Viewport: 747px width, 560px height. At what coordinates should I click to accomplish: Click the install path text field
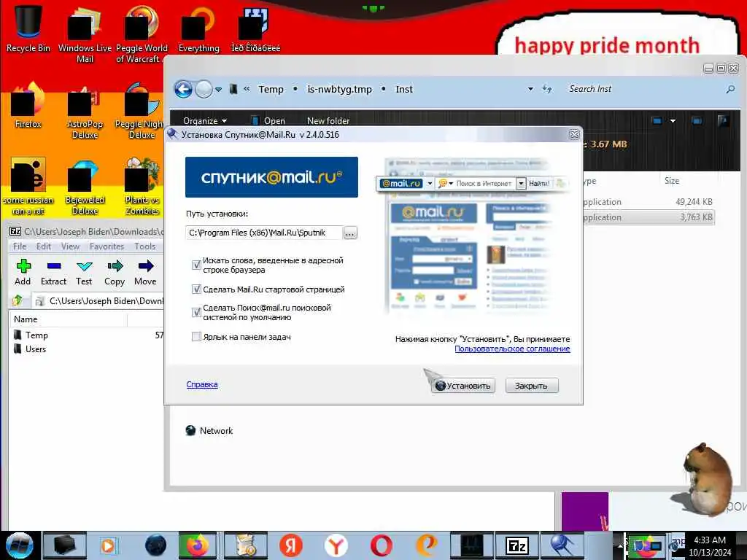(x=264, y=233)
